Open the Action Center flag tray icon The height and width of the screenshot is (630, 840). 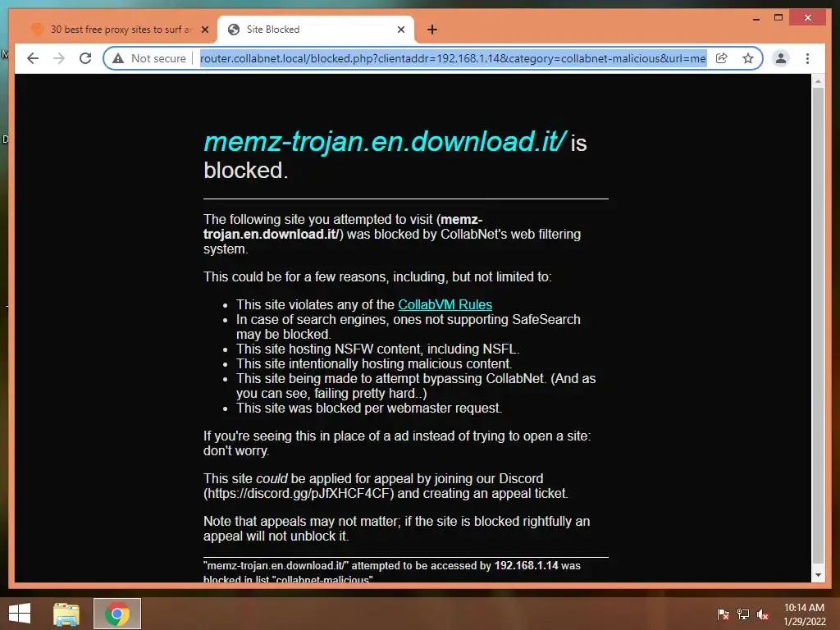tap(724, 614)
